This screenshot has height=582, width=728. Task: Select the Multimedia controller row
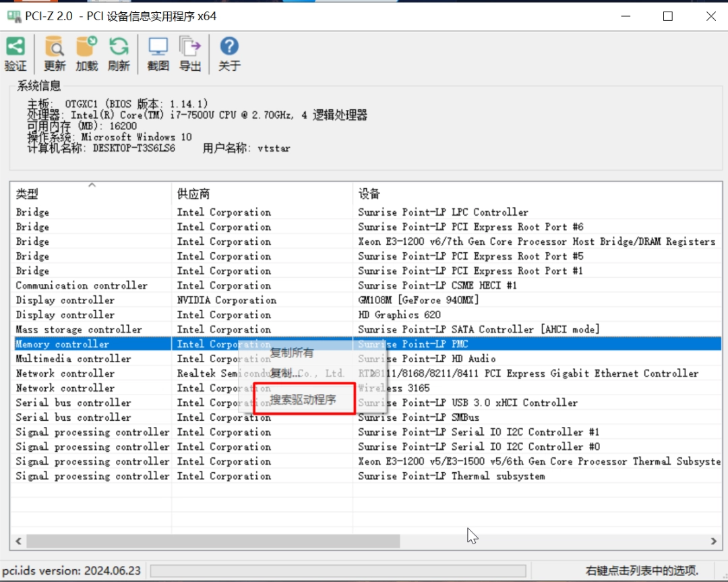(367, 359)
